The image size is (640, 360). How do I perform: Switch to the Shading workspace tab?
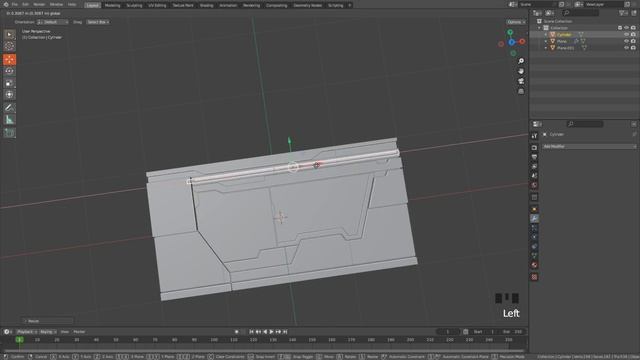point(207,5)
